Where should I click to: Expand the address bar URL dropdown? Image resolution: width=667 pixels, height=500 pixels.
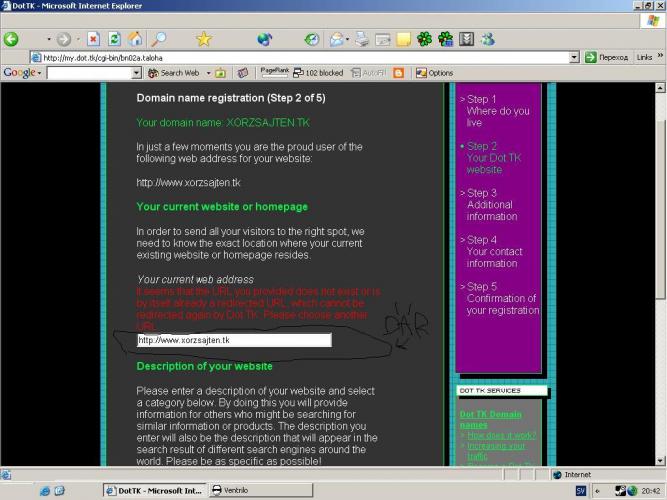(575, 57)
